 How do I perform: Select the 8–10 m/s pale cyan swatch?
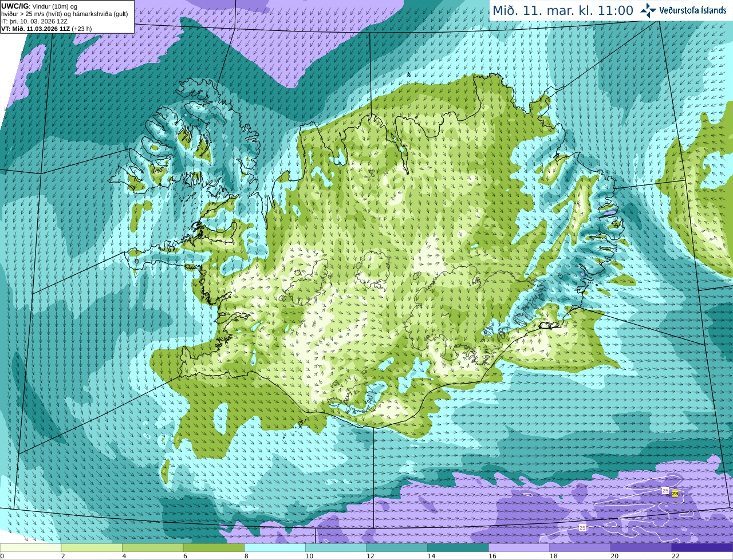[x=275, y=547]
